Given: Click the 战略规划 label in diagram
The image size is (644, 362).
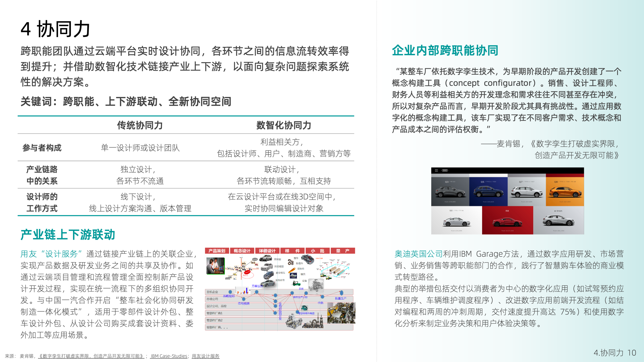Looking at the screenshot, I should [x=229, y=296].
